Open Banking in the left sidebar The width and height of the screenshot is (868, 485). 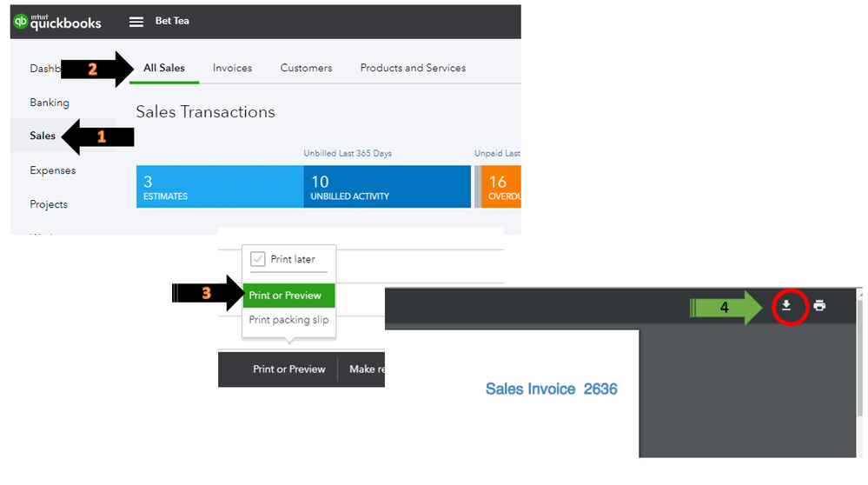click(50, 103)
